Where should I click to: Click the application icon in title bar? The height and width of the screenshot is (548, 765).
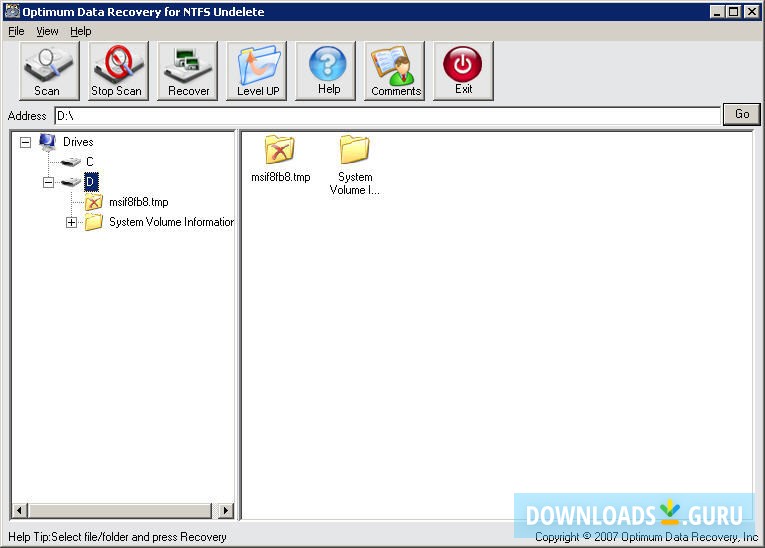pos(12,11)
